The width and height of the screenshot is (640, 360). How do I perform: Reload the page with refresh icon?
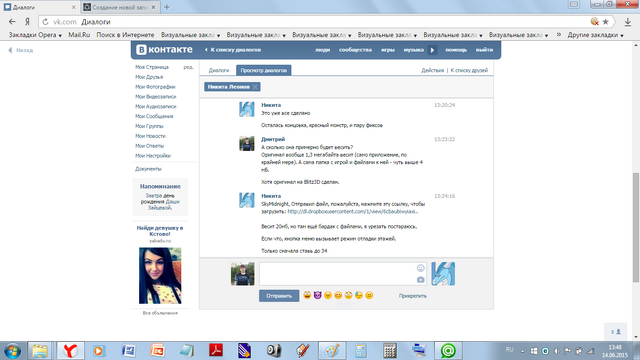[x=45, y=22]
